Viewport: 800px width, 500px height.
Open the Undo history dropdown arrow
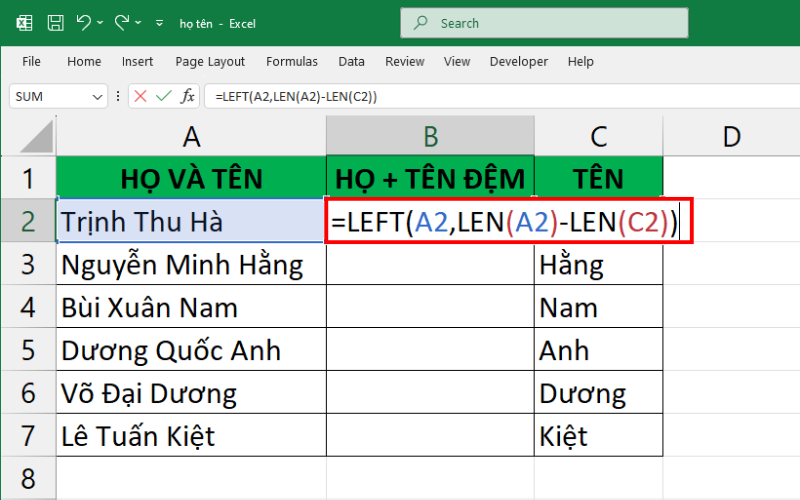[100, 23]
